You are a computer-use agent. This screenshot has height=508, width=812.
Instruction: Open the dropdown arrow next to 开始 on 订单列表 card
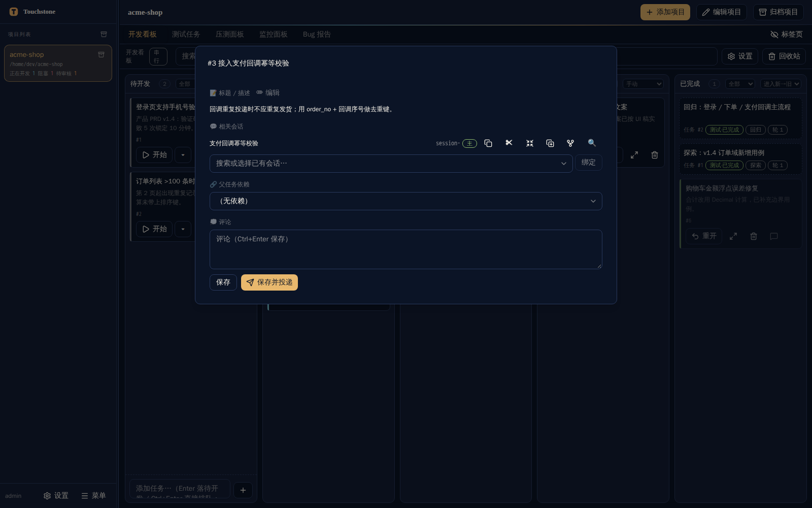(x=183, y=229)
